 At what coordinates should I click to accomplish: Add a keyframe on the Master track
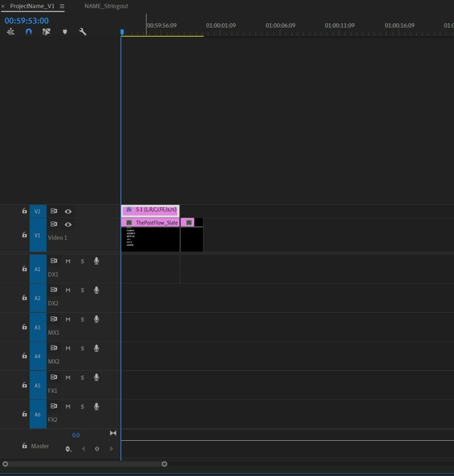coord(97,449)
